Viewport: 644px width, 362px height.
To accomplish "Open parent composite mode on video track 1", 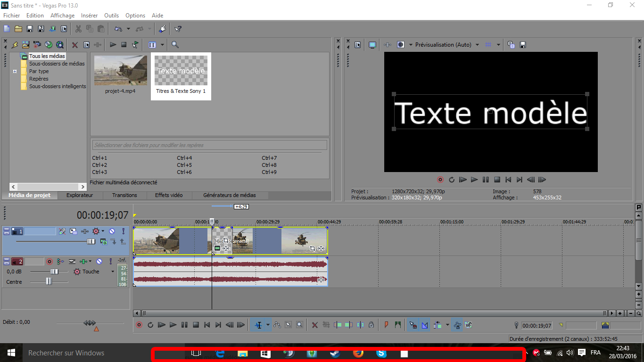I will tap(103, 242).
